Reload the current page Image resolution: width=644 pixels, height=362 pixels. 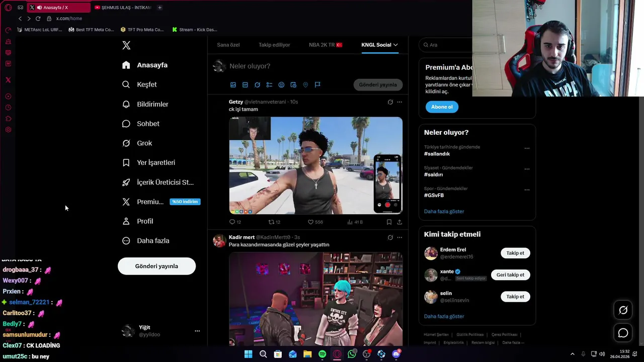tap(38, 19)
